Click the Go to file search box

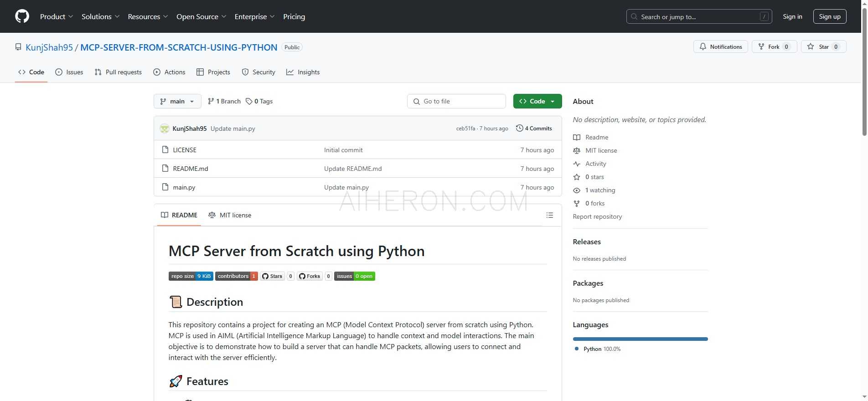(x=456, y=101)
